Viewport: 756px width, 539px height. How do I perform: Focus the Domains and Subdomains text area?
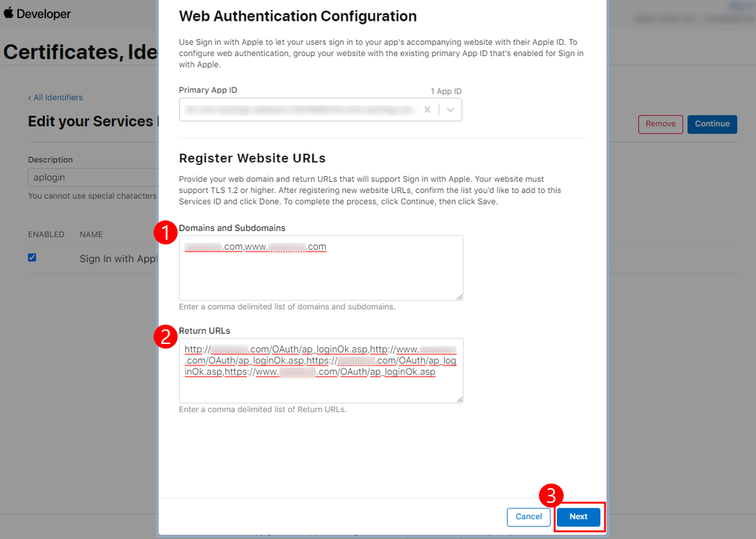[321, 274]
